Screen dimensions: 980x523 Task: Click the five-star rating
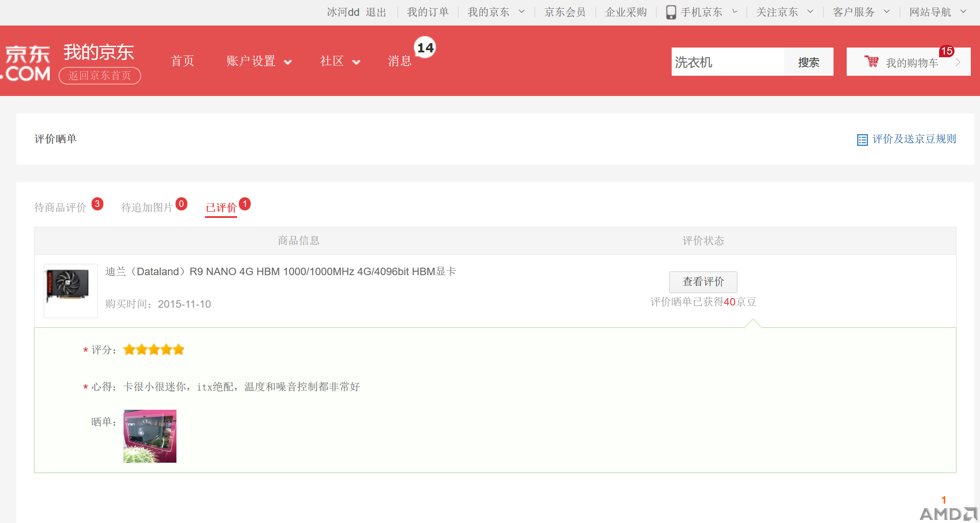154,350
